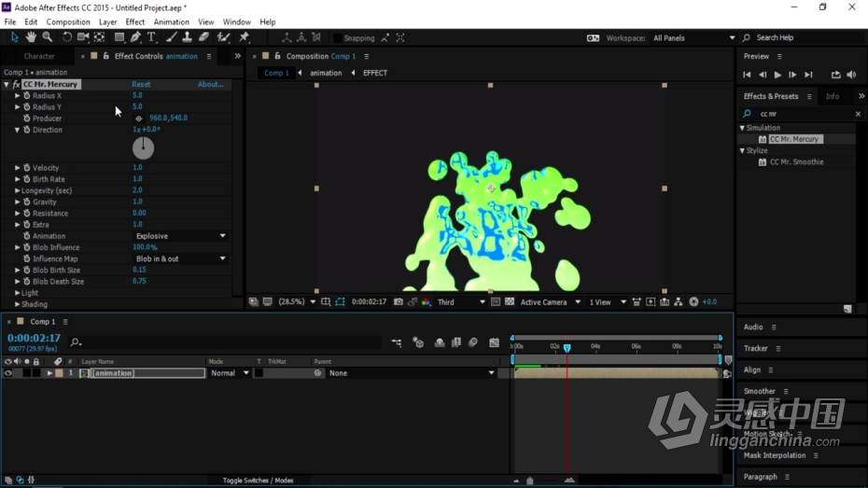Click the Direction angle dial

[x=143, y=147]
